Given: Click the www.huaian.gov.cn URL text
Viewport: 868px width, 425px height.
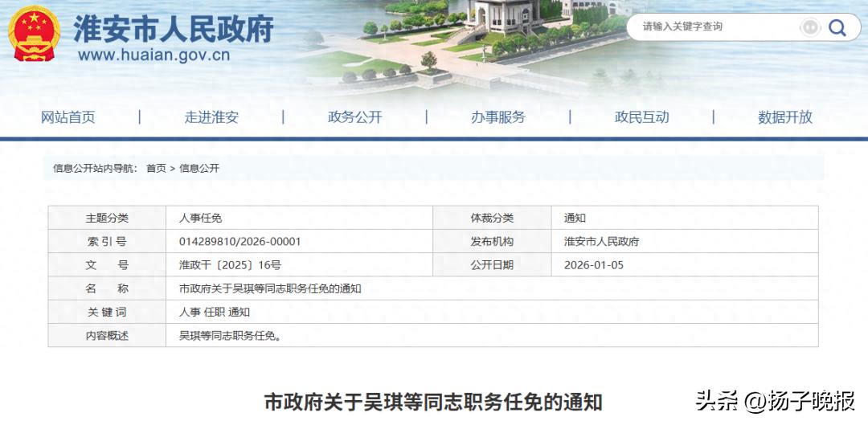Looking at the screenshot, I should (154, 55).
